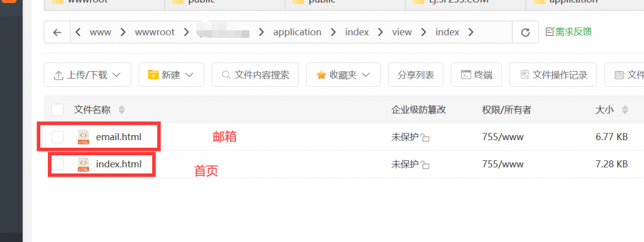
Task: Check the email.html row checkbox
Action: tap(57, 137)
